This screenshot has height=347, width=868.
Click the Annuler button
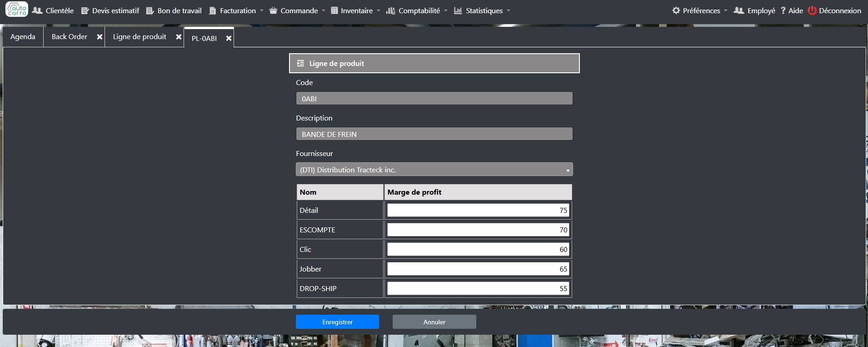pyautogui.click(x=434, y=322)
